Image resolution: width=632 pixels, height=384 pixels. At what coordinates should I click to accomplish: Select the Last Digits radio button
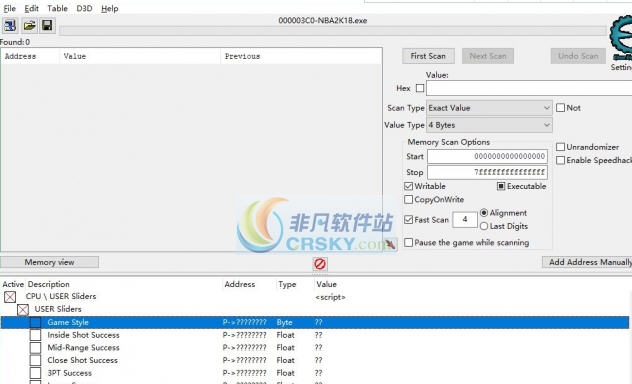click(x=484, y=226)
